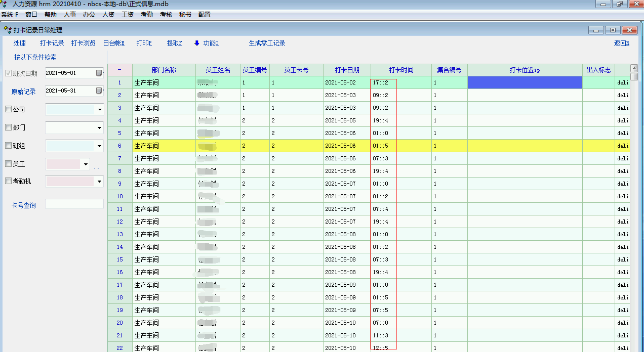This screenshot has width=644, height=352.
Task: Click the 功能 down-arrow icon
Action: (197, 43)
